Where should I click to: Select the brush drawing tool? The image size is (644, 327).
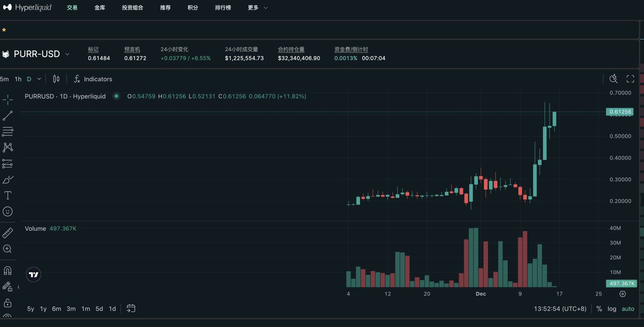click(8, 179)
